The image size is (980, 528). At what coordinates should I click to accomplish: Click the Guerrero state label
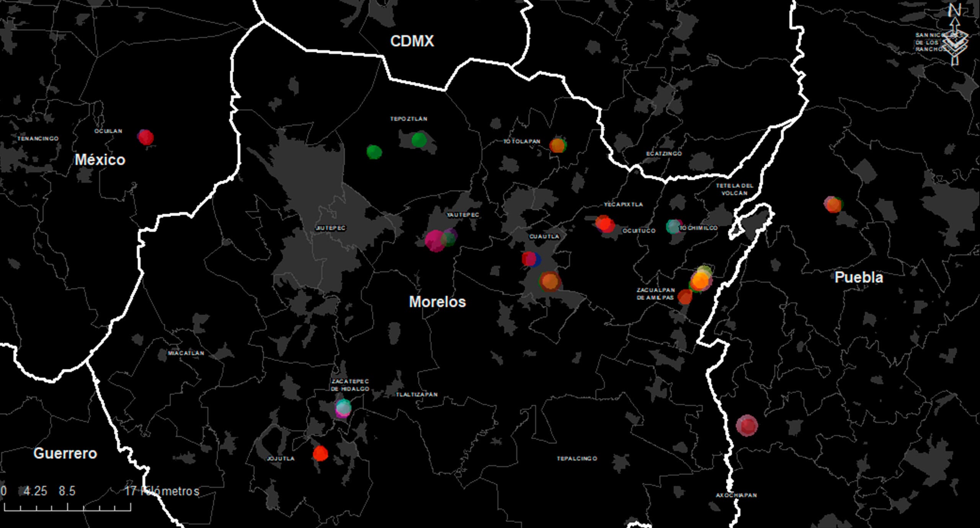[x=65, y=453]
